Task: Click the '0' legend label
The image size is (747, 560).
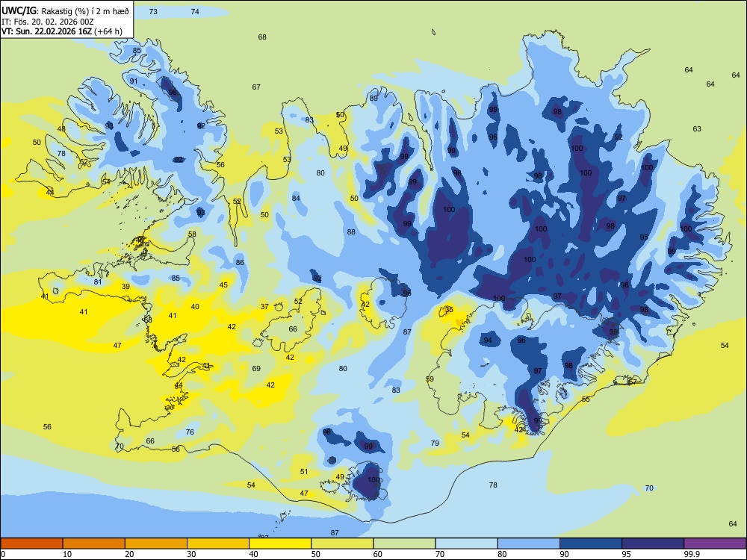Action: pyautogui.click(x=3, y=554)
